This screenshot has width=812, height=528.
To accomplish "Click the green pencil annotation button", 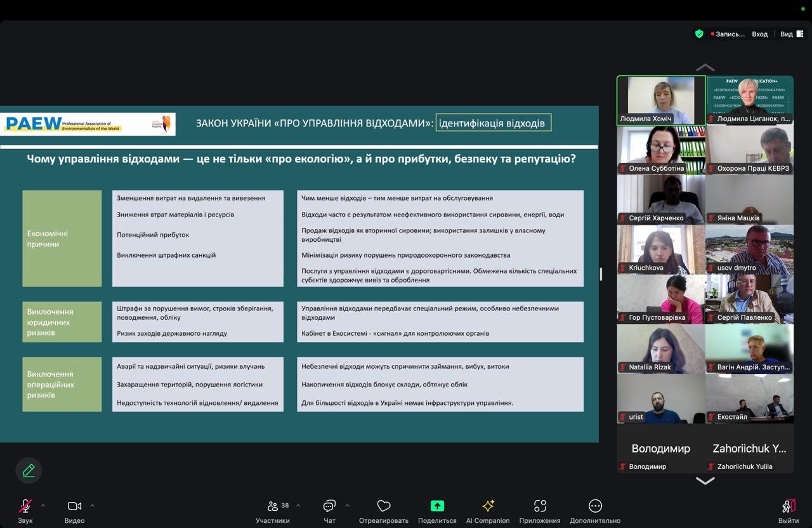I will pos(29,470).
